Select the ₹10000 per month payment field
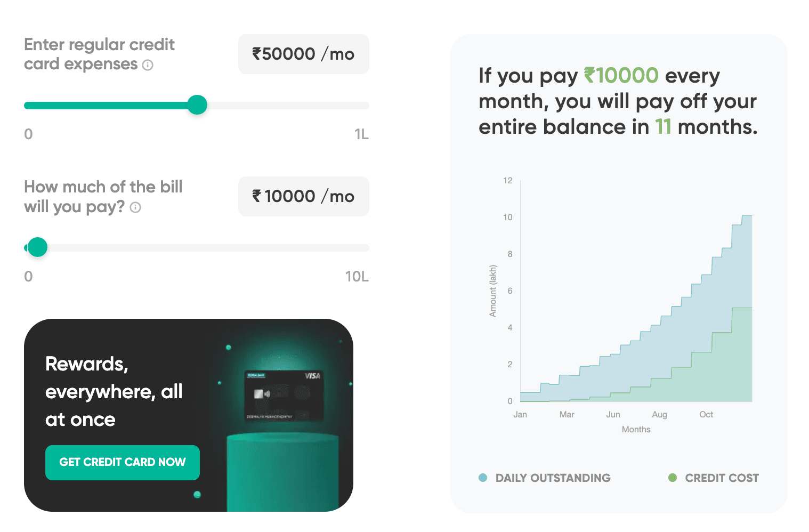 [303, 196]
